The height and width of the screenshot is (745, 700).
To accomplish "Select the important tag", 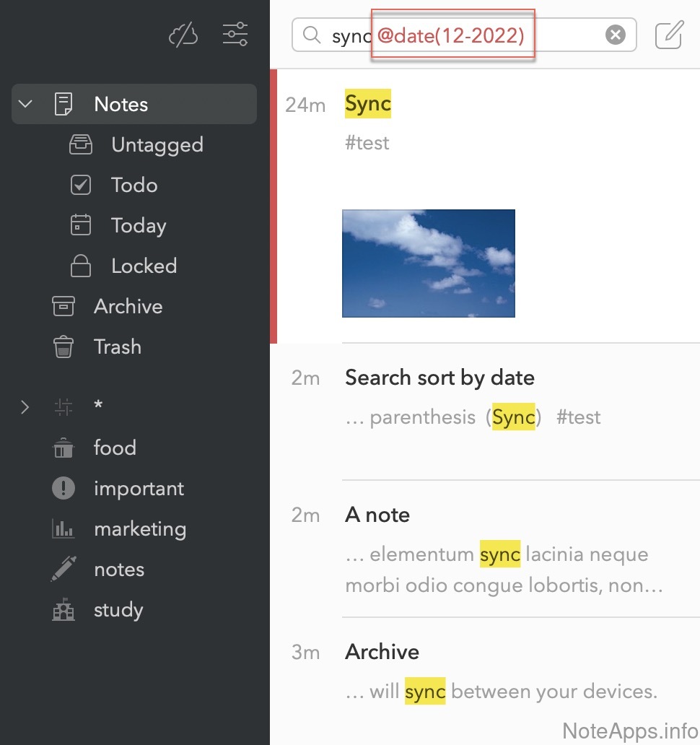I will click(x=139, y=489).
